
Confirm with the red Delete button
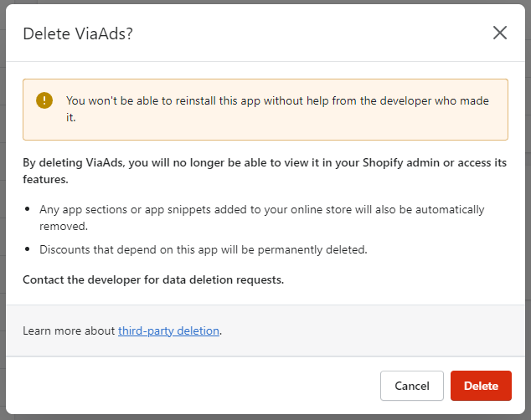click(x=481, y=386)
